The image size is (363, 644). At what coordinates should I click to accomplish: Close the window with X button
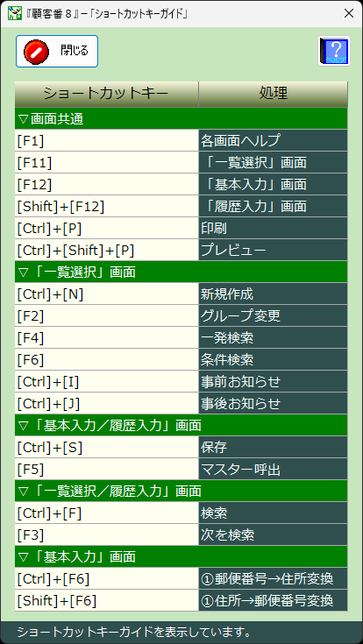tap(349, 13)
